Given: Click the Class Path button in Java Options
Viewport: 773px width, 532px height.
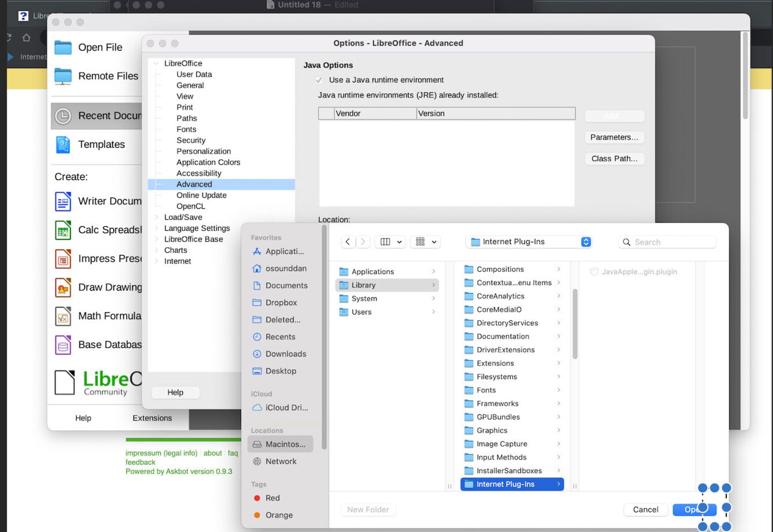Looking at the screenshot, I should tap(615, 158).
